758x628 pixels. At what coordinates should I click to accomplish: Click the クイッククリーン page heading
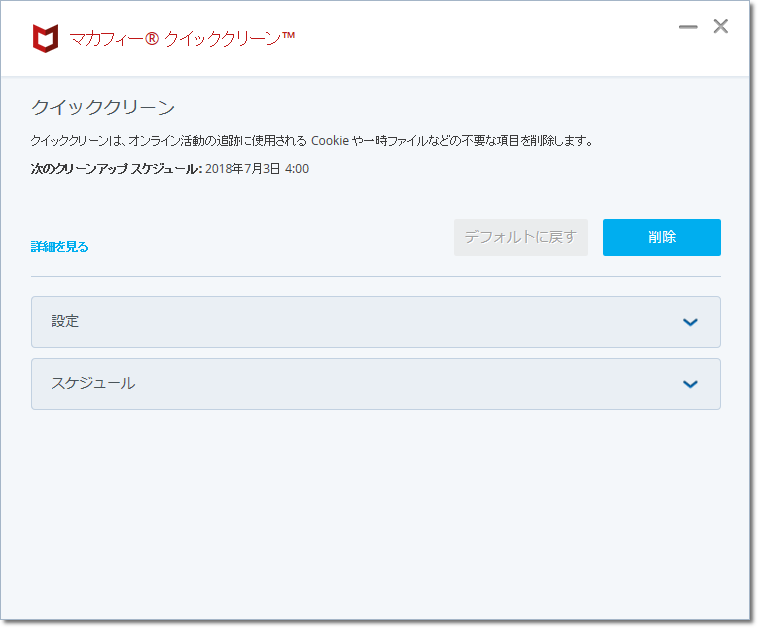[103, 107]
